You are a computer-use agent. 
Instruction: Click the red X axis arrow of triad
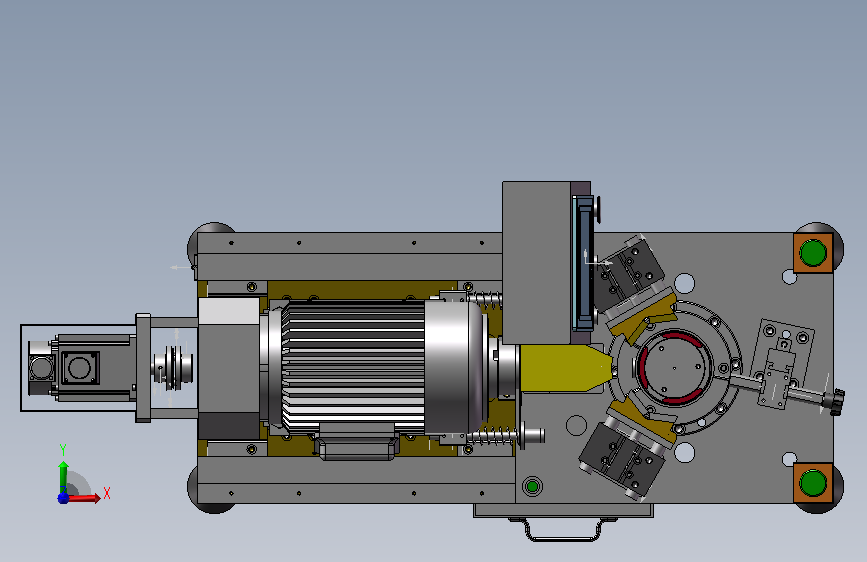(83, 498)
